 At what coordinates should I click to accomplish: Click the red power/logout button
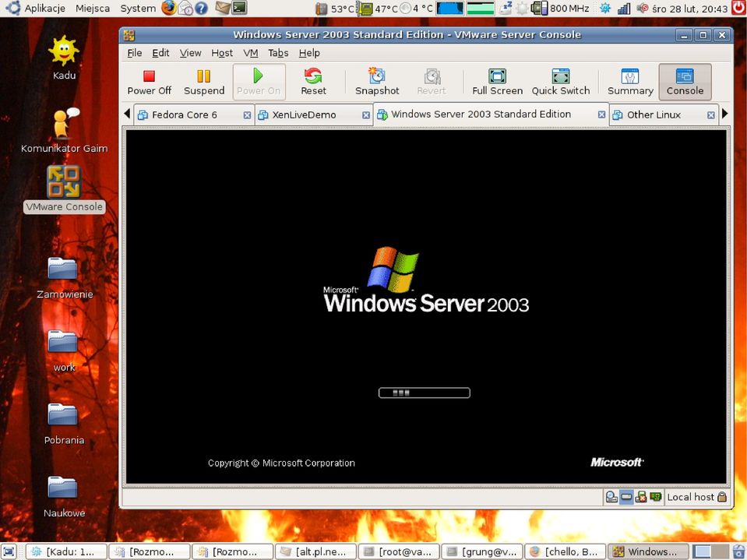pos(739,8)
